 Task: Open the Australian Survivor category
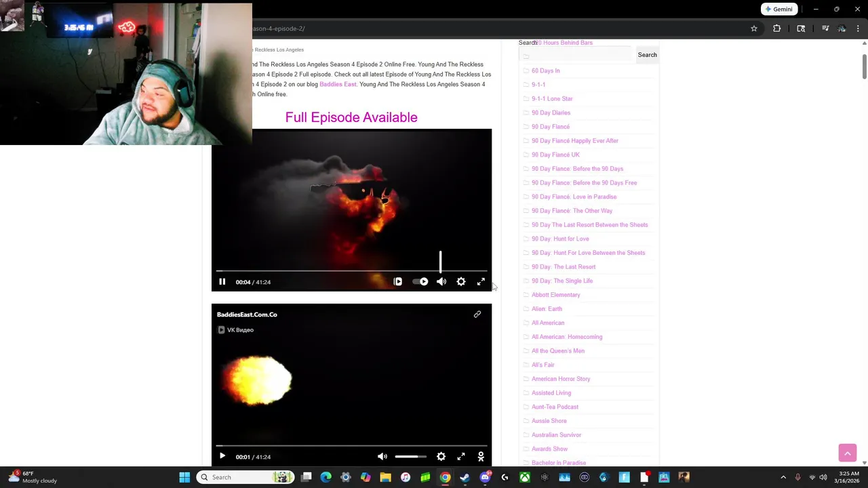556,435
